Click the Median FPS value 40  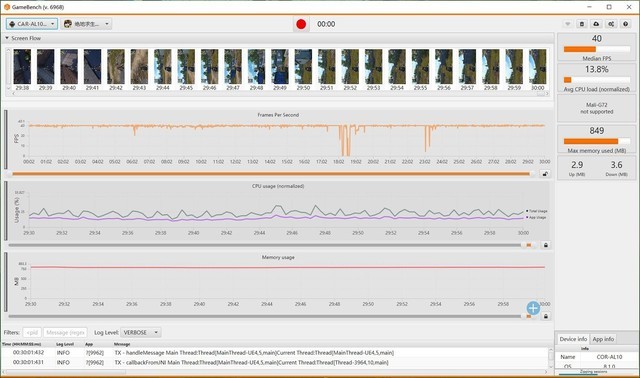point(596,38)
